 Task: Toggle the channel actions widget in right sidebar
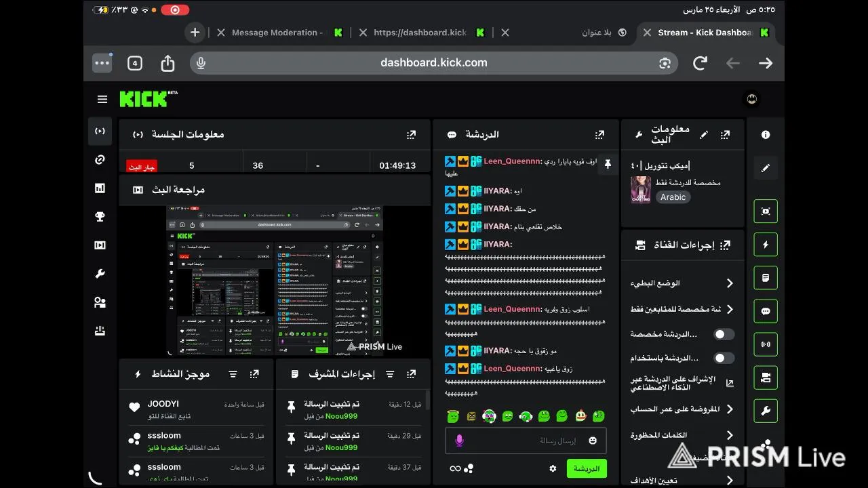click(x=766, y=378)
